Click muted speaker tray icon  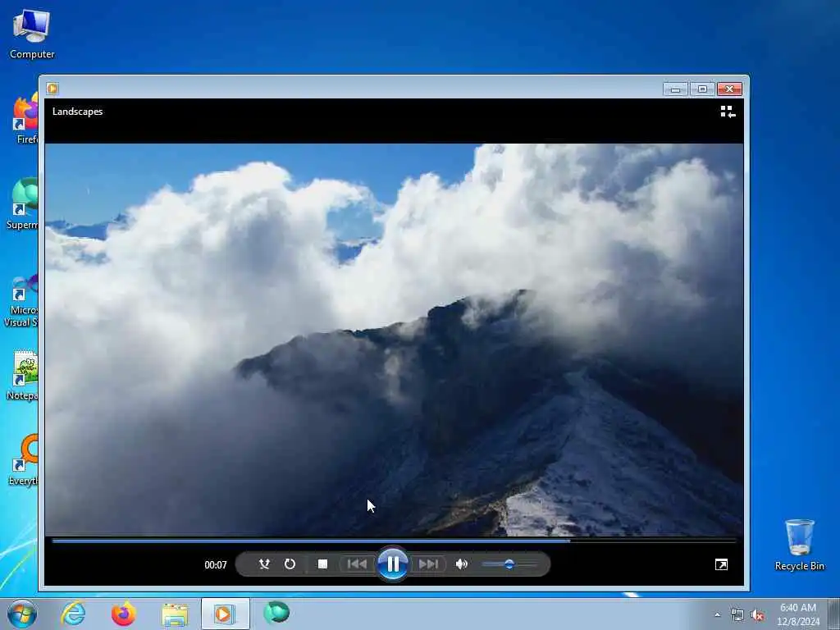pyautogui.click(x=757, y=615)
